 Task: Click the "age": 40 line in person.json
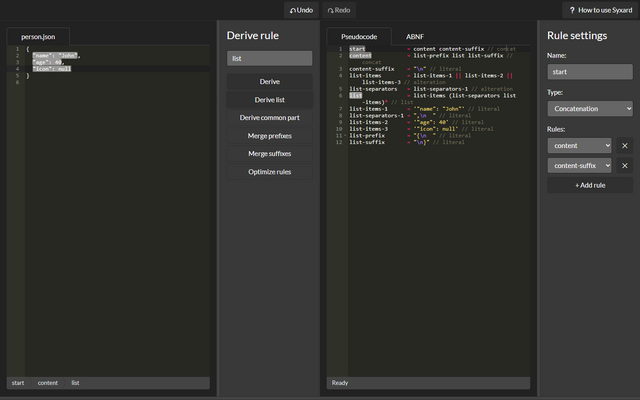click(x=48, y=62)
